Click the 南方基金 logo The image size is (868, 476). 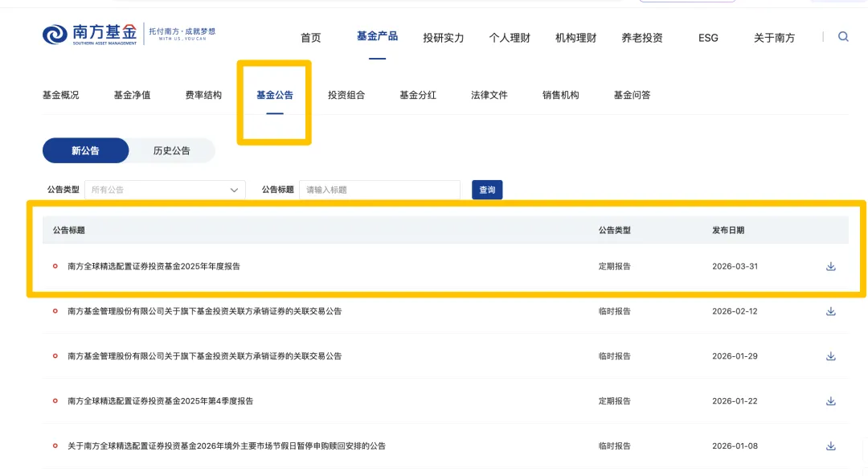tap(90, 35)
